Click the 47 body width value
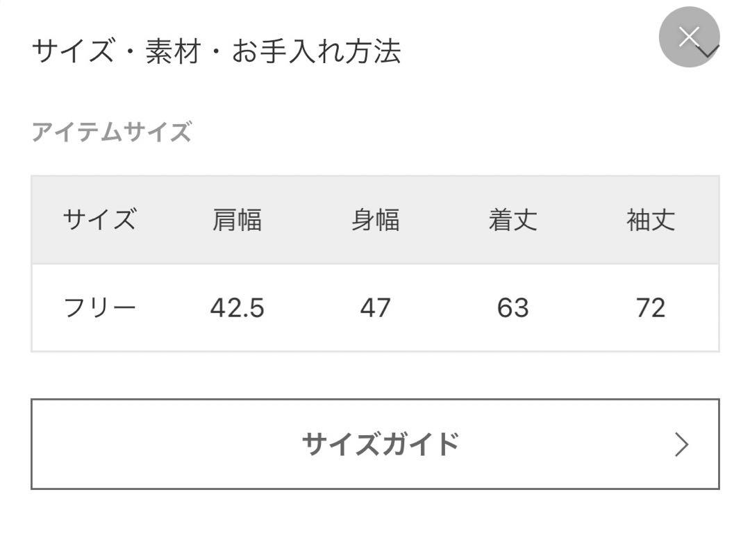 (376, 307)
